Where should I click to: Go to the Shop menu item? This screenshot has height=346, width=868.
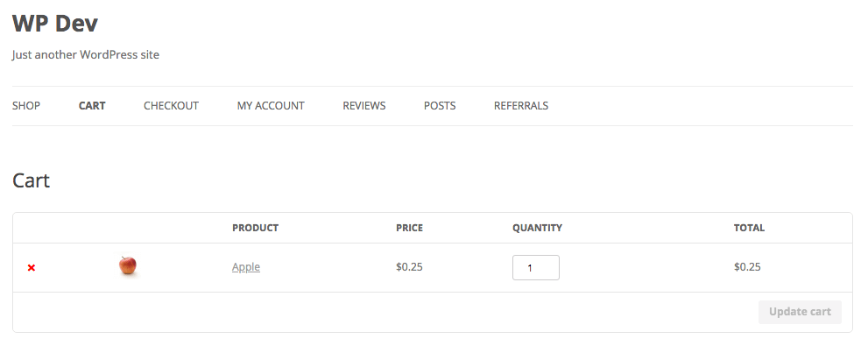click(x=26, y=106)
